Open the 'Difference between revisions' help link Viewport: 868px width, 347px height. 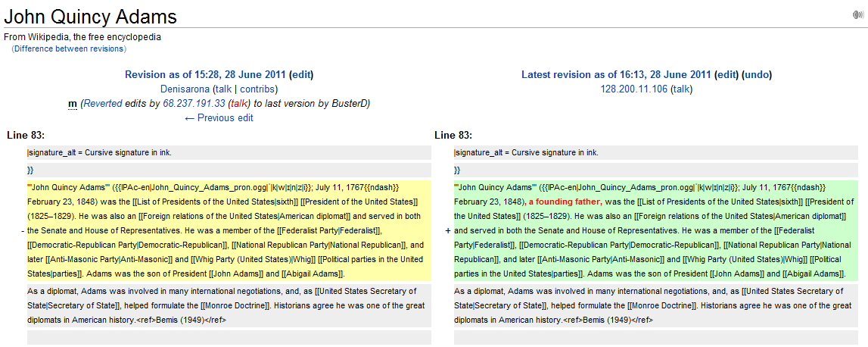pos(69,48)
